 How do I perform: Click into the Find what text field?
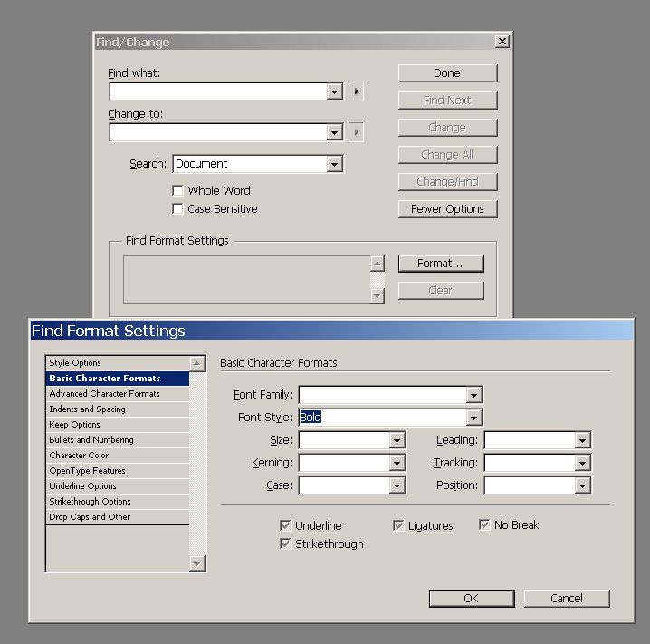218,91
